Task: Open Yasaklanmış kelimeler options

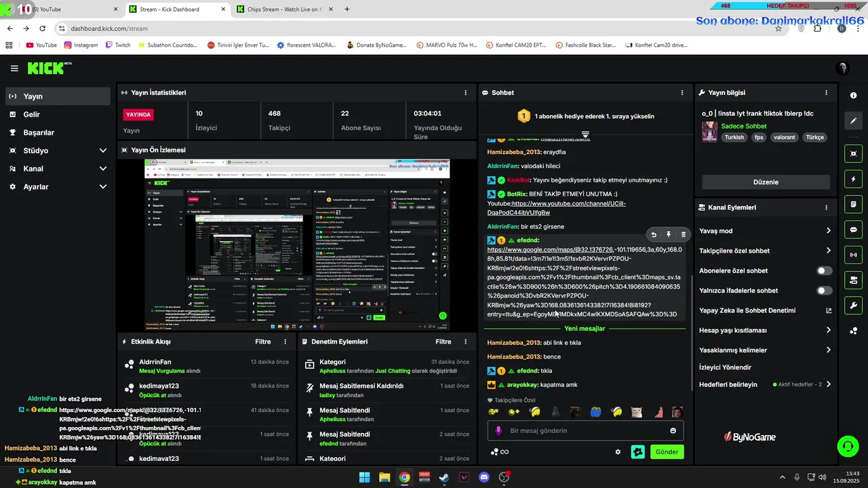Action: (x=765, y=350)
